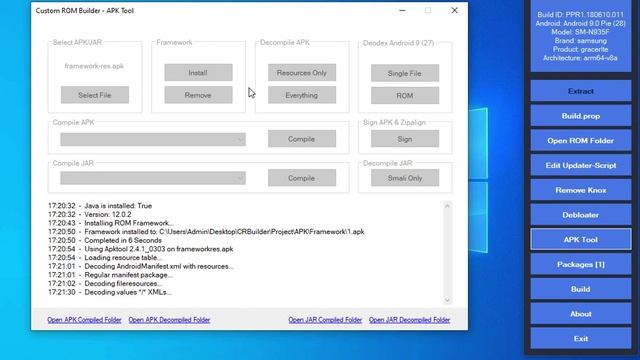The height and width of the screenshot is (360, 640).
Task: Deodex a Single File
Action: point(405,73)
